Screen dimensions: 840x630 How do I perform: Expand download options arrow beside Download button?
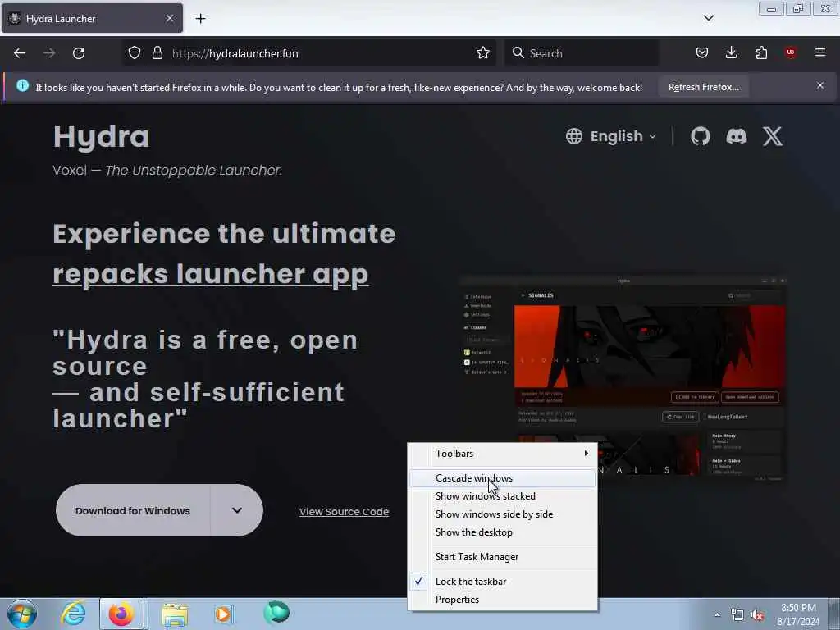pos(237,510)
